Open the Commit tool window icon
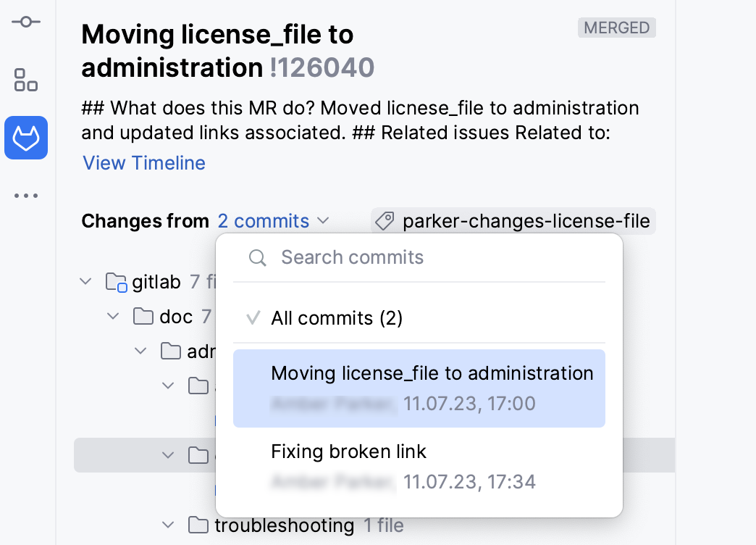This screenshot has width=756, height=545. pos(26,22)
